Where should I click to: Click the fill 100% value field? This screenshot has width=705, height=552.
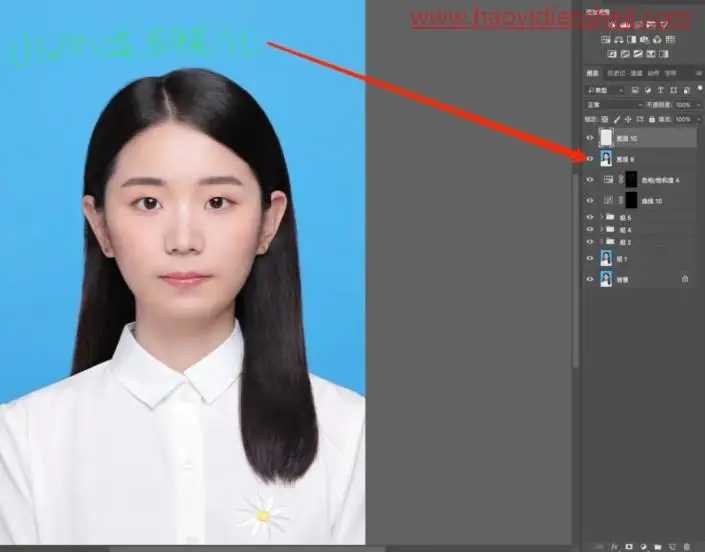tap(683, 119)
